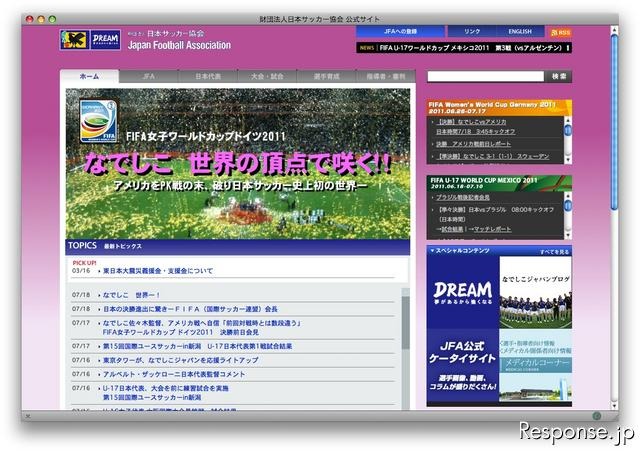Open the マッチレポート link

click(x=492, y=229)
